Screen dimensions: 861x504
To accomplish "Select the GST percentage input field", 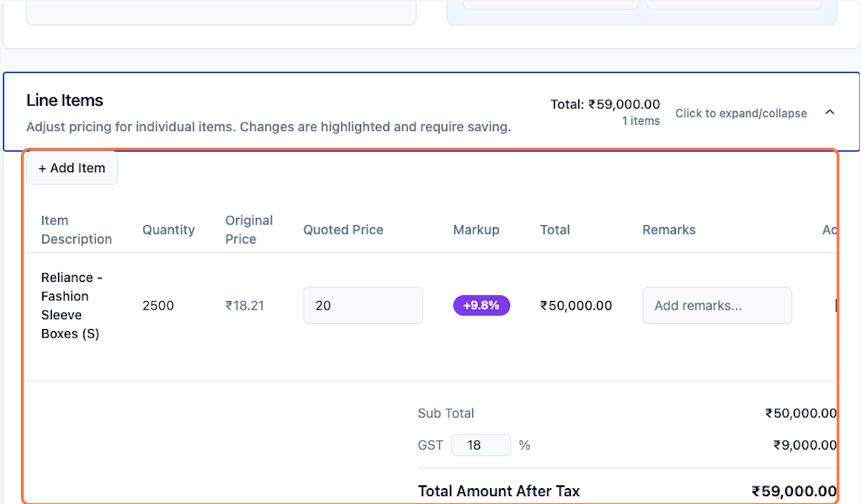I will 481,445.
